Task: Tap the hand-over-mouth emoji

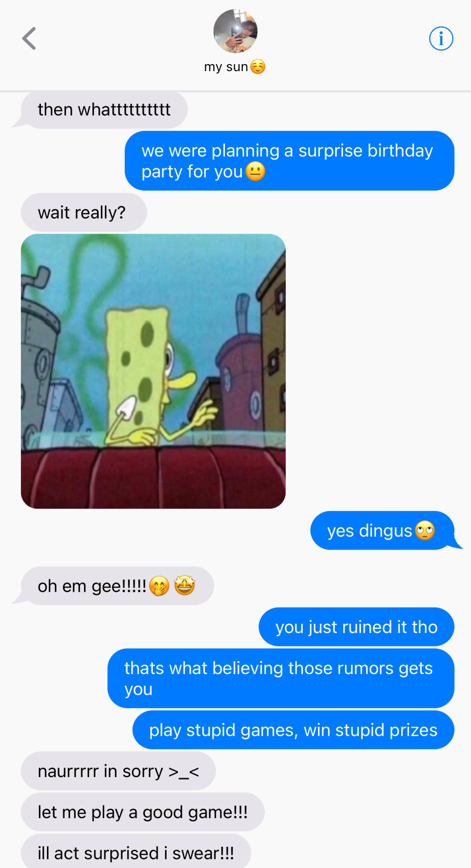Action: pos(159,586)
